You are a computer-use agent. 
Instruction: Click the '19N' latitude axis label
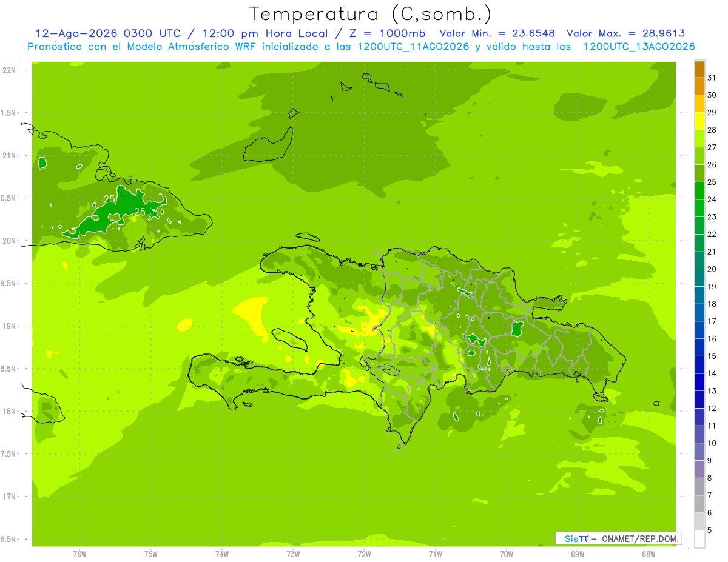(9, 326)
